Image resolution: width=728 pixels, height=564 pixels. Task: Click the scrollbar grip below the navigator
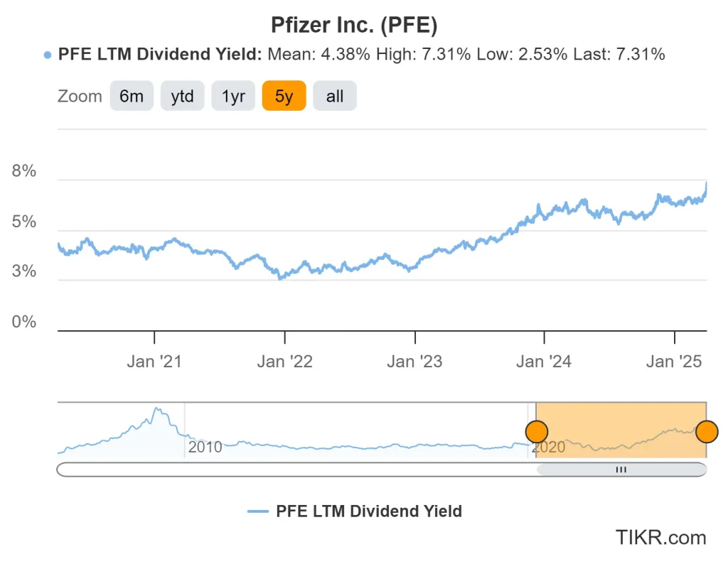pyautogui.click(x=621, y=470)
